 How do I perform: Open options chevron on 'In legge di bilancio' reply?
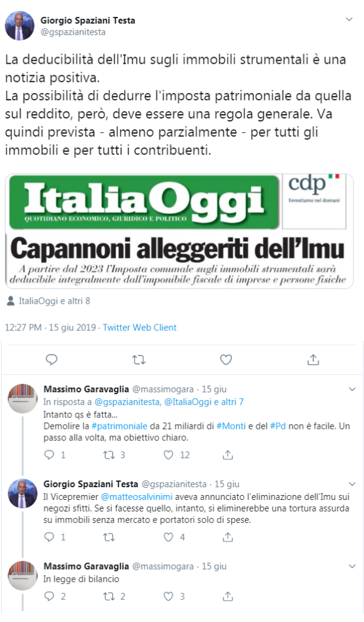pyautogui.click(x=352, y=566)
